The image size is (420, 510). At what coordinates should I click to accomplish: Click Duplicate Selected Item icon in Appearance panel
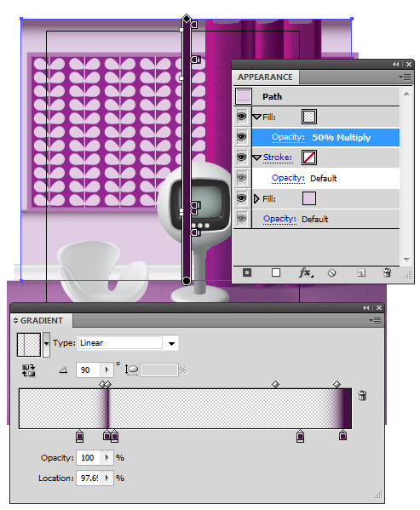tap(361, 272)
